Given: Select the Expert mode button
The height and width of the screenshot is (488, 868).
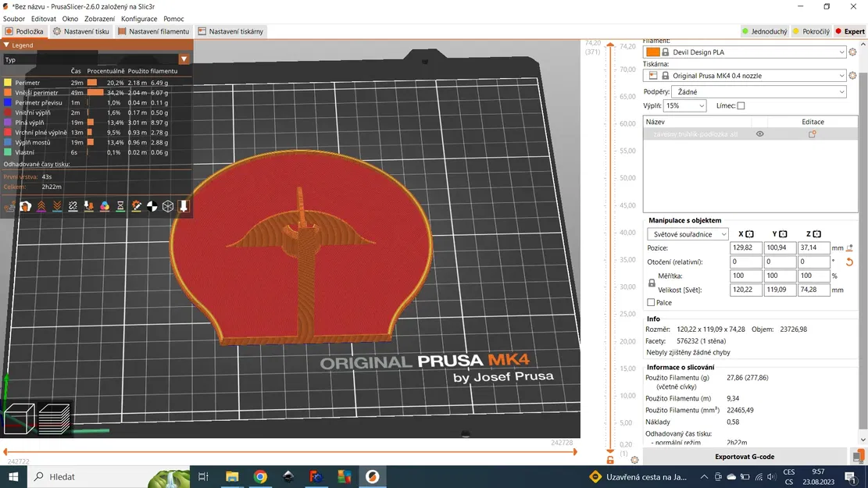Looking at the screenshot, I should [850, 31].
